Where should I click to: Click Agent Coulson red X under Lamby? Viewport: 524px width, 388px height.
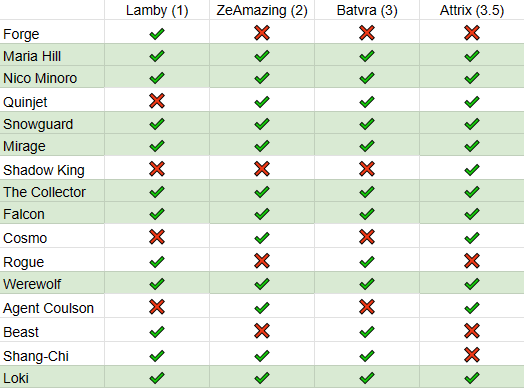(x=157, y=307)
